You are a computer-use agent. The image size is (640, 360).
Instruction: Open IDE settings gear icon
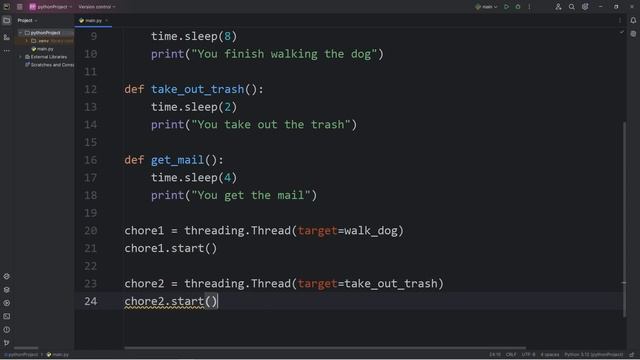(x=585, y=7)
